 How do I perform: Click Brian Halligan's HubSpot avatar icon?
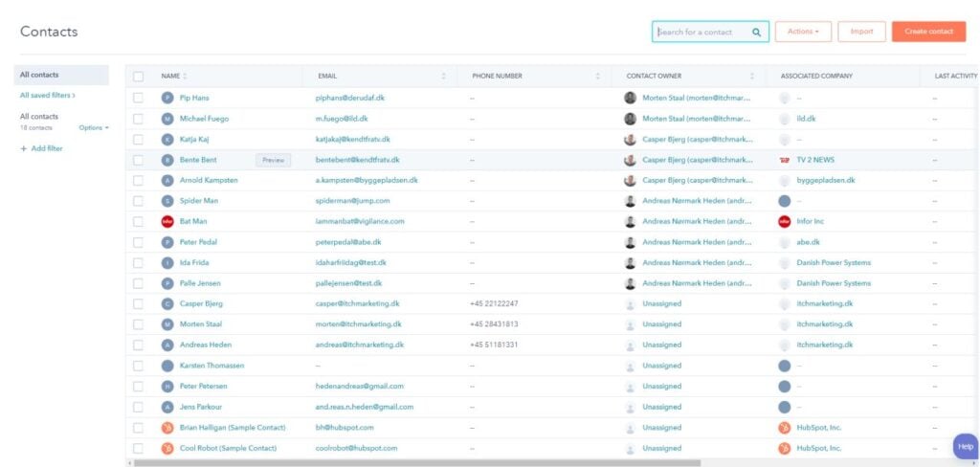(x=167, y=427)
